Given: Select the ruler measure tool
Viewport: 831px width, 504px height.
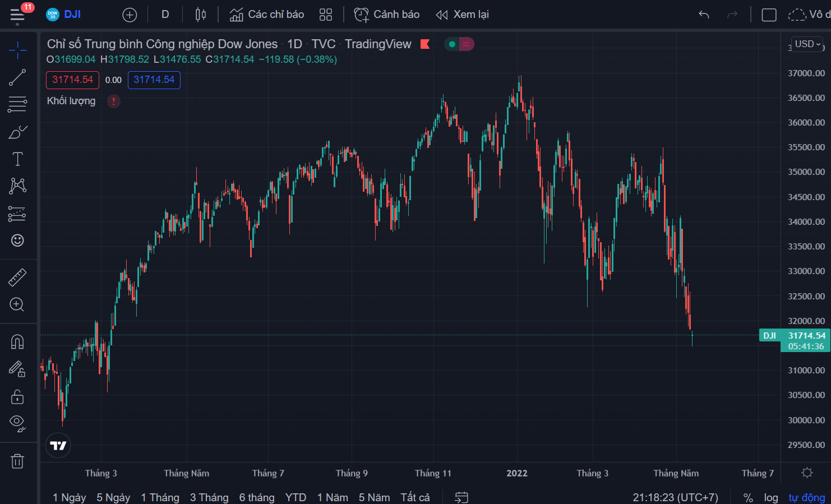Looking at the screenshot, I should pos(17,278).
